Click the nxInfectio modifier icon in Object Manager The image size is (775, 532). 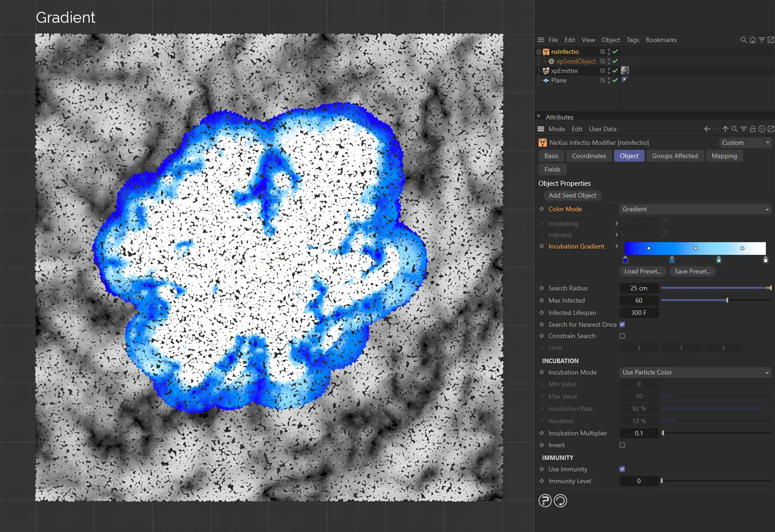(546, 52)
